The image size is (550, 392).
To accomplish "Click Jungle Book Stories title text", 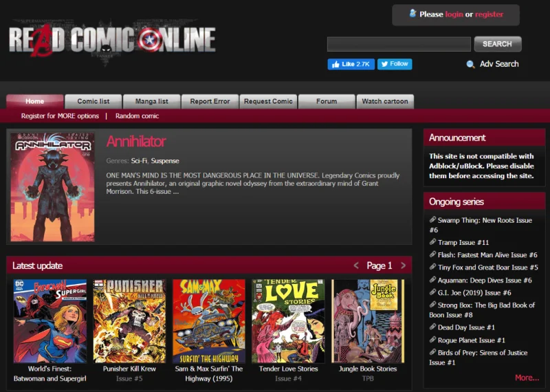I will pyautogui.click(x=368, y=369).
